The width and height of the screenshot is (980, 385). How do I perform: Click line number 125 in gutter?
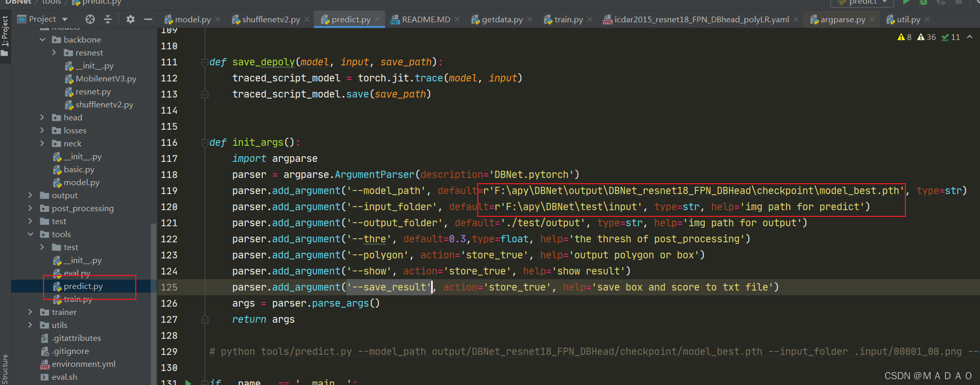click(x=169, y=287)
